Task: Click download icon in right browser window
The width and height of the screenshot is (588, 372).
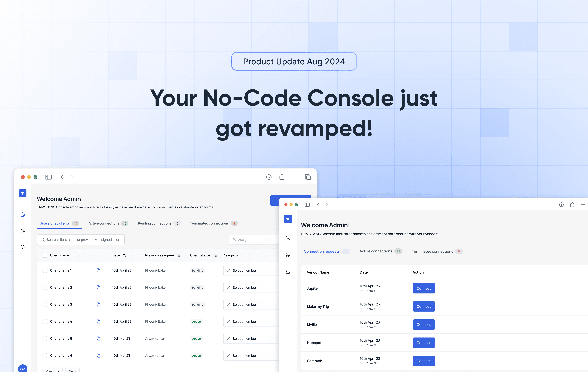Action: pos(561,205)
